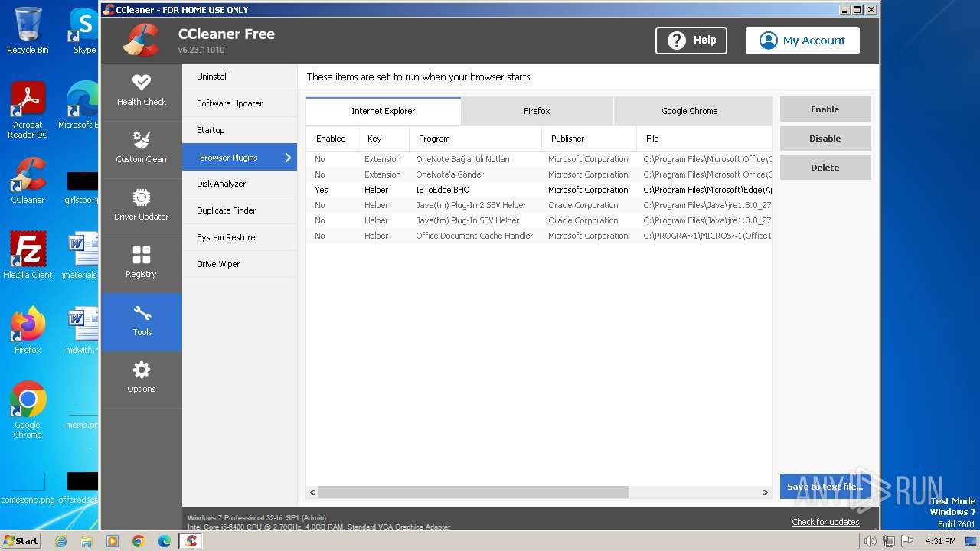This screenshot has width=980, height=551.
Task: Open the Driver Updater section
Action: pyautogui.click(x=142, y=207)
